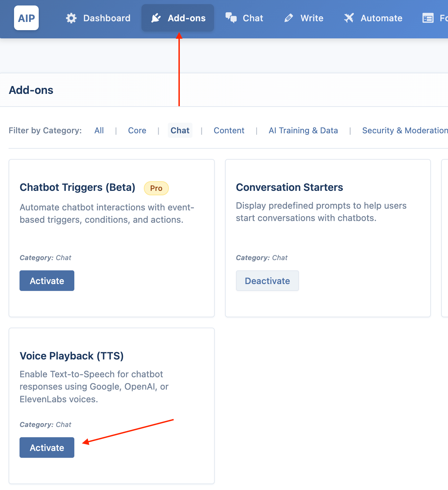Activate the Voice Playback (TTS) add-on
The image size is (448, 490).
(x=47, y=448)
